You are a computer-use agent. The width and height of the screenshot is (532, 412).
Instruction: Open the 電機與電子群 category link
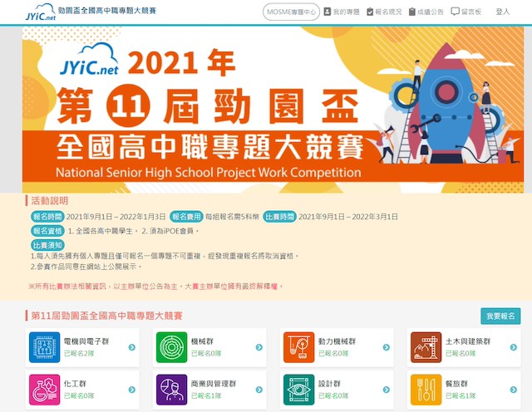tap(86, 341)
